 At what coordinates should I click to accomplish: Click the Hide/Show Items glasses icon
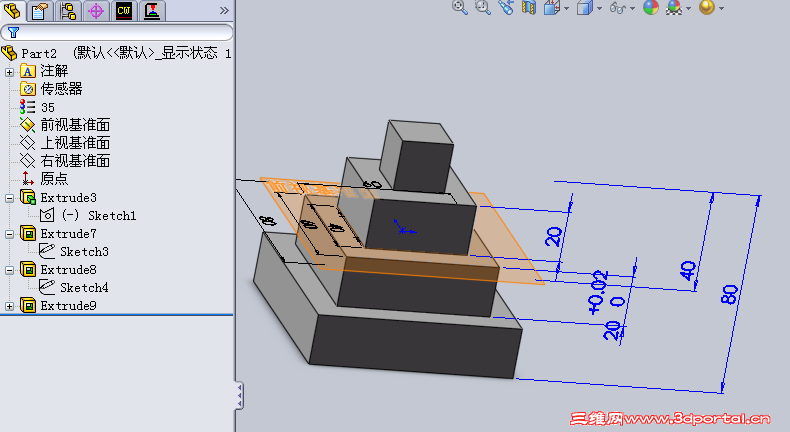618,8
